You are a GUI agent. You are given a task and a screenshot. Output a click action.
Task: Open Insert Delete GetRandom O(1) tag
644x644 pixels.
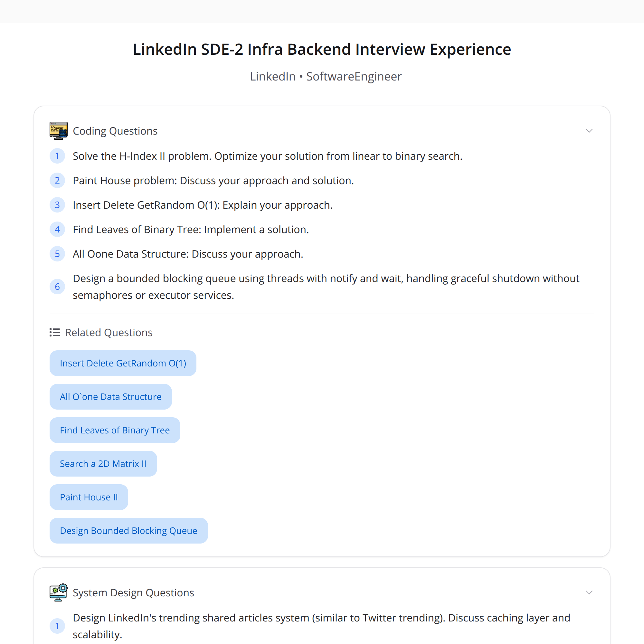coord(123,363)
